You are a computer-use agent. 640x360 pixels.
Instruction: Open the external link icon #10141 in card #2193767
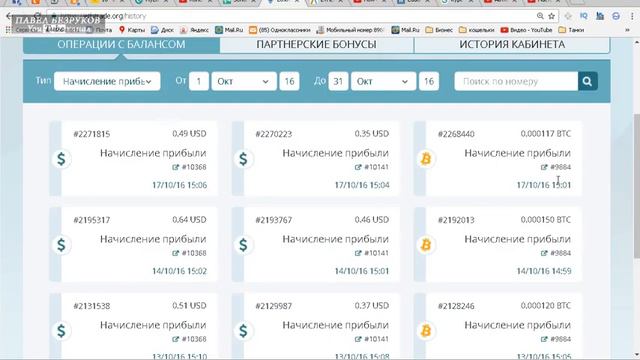[x=358, y=253]
